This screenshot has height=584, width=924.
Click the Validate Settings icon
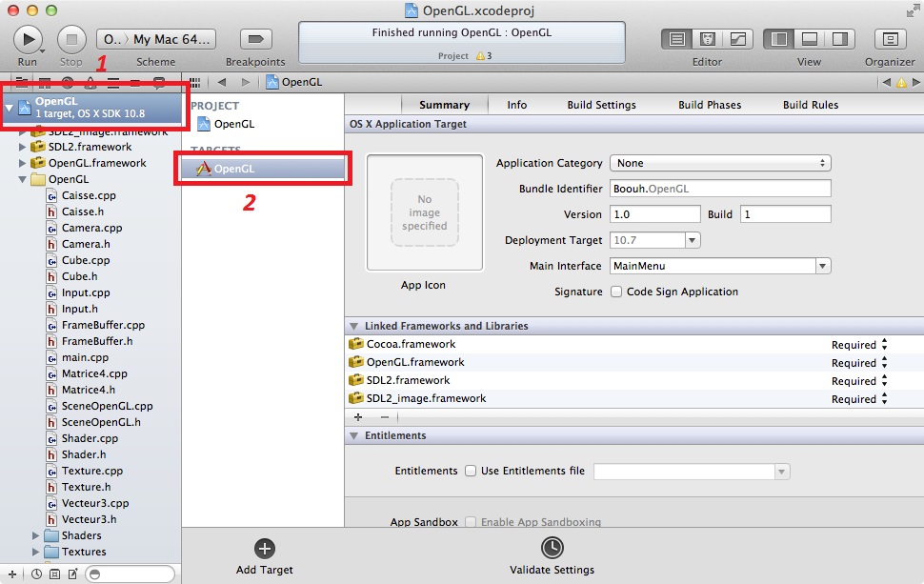[x=552, y=549]
